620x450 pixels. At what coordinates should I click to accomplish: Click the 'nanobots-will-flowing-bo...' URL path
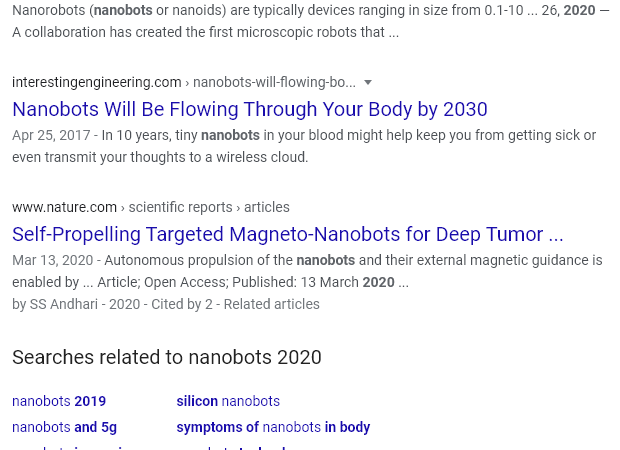274,82
